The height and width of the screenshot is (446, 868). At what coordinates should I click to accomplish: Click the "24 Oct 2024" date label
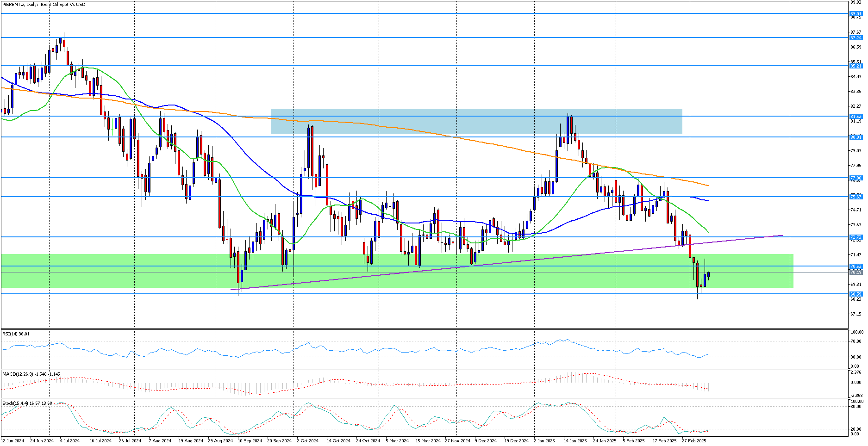click(368, 440)
